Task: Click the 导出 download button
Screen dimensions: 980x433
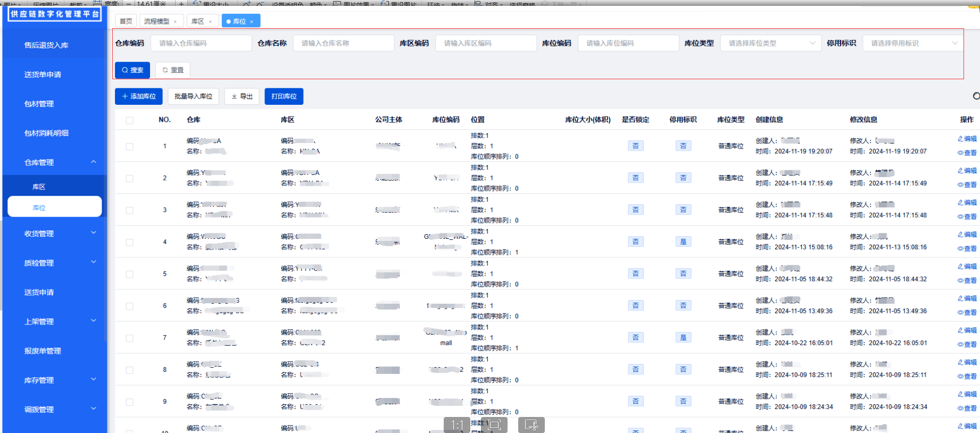Action: pyautogui.click(x=242, y=96)
